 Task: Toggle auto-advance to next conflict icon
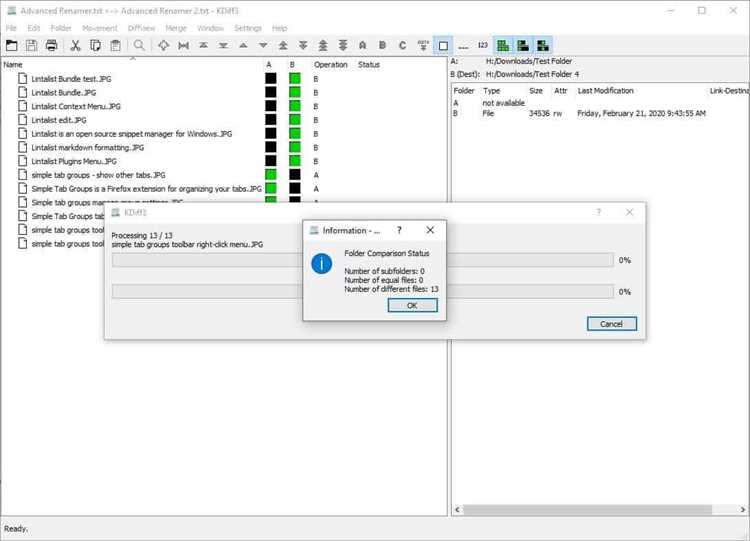click(423, 45)
